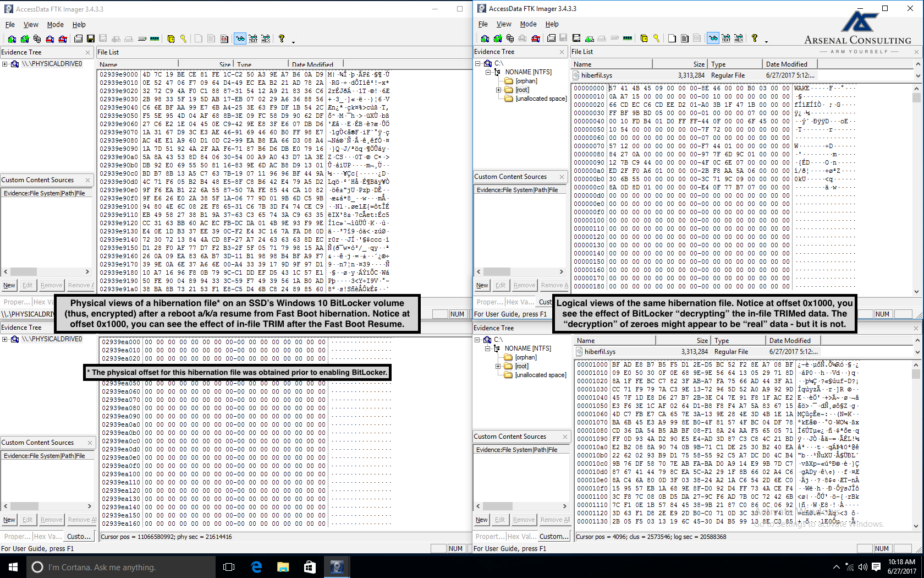Select [unallocated space] in top-right Evidence Tree
Screen dimensions: 924x578
541,99
